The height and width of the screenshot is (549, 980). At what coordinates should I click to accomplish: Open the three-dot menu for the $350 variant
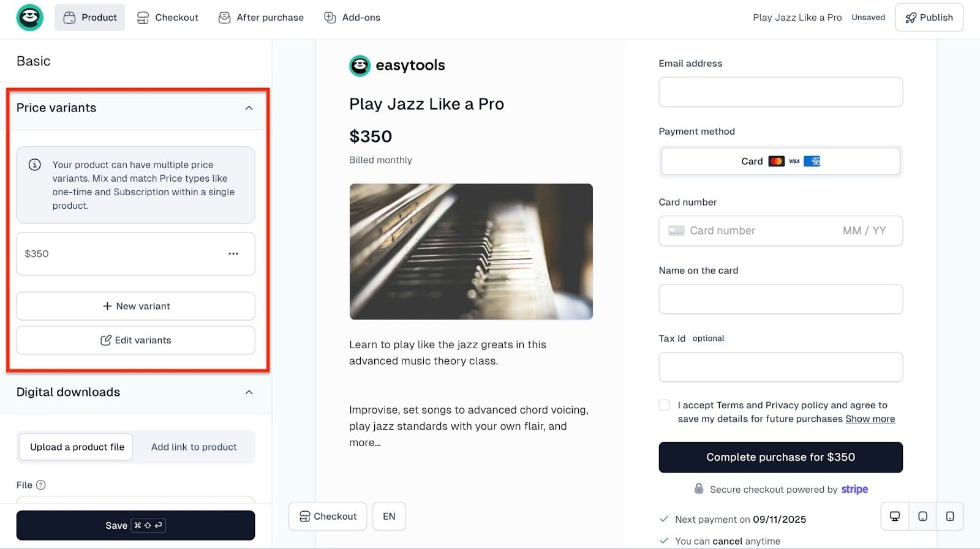coord(233,253)
